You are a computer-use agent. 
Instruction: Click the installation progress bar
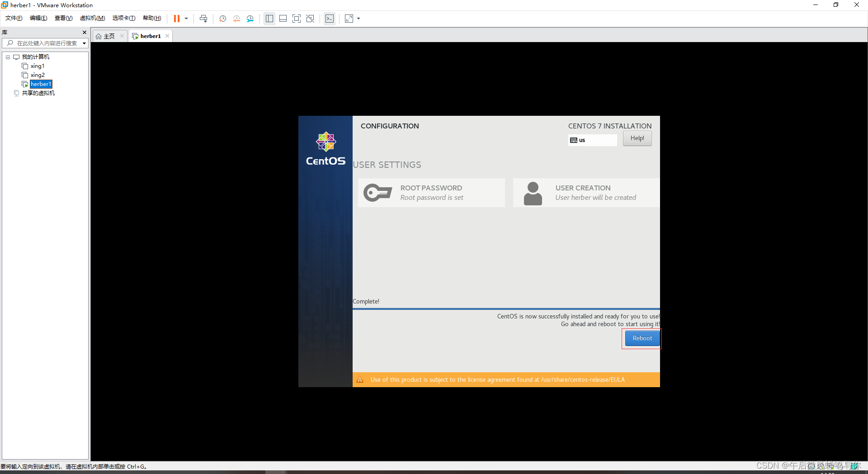506,309
